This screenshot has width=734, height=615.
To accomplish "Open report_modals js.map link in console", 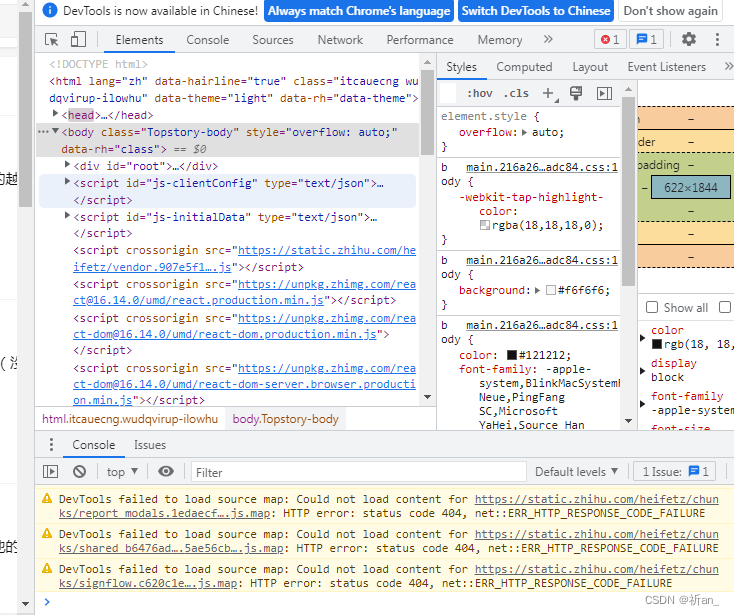I will coord(389,506).
